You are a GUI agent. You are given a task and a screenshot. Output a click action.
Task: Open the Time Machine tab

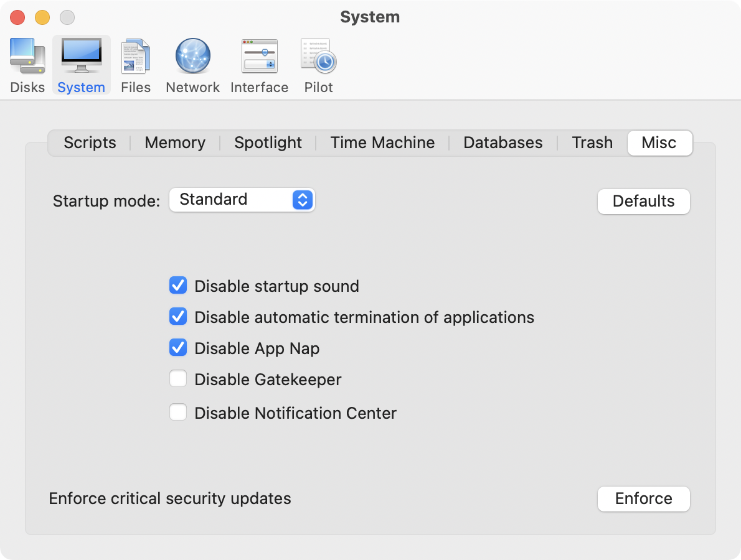(x=382, y=142)
